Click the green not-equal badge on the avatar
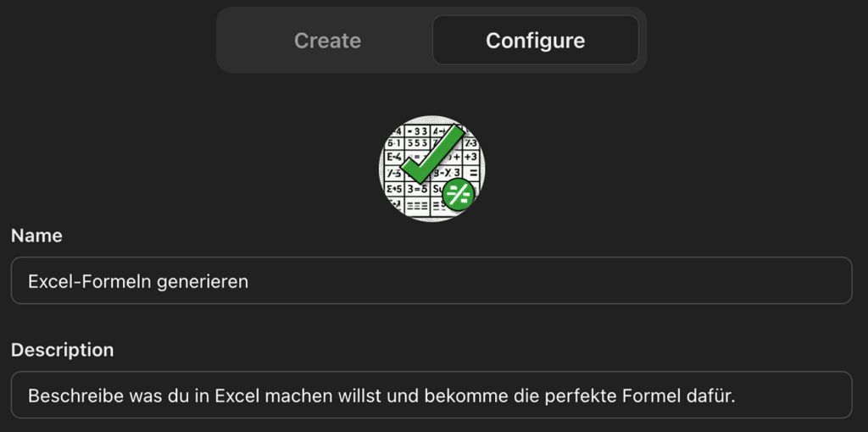The image size is (868, 432). pos(458,195)
